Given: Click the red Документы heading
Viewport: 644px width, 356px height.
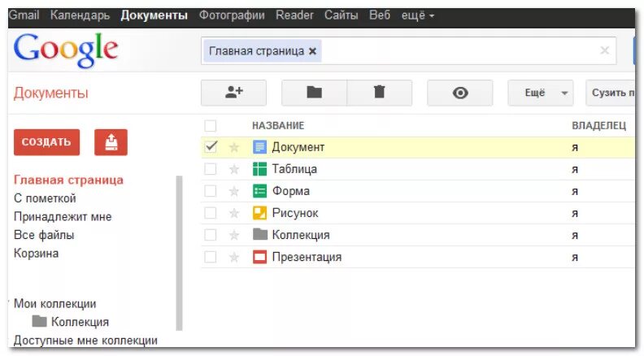Looking at the screenshot, I should click(51, 93).
